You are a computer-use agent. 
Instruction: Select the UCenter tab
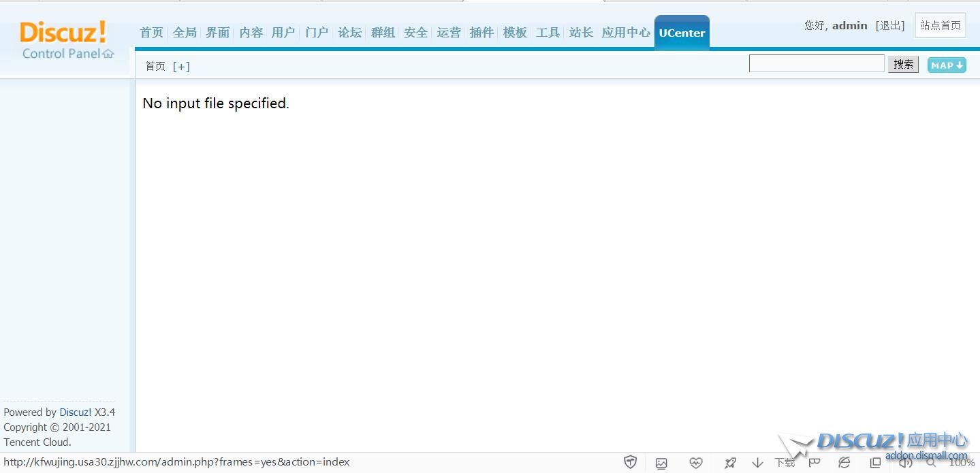click(x=682, y=33)
